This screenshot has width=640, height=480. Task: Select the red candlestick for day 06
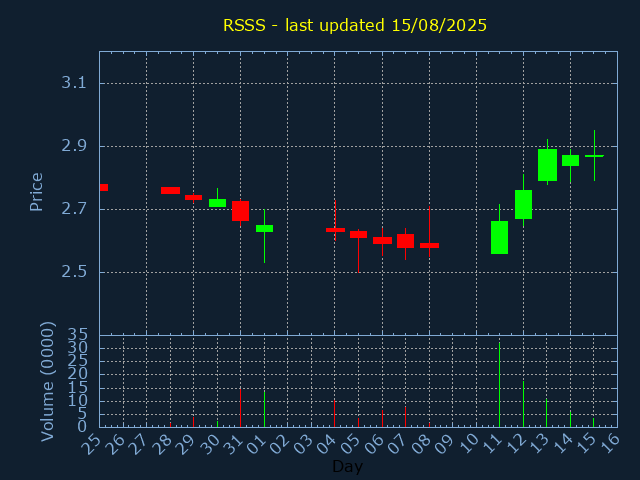[382, 240]
